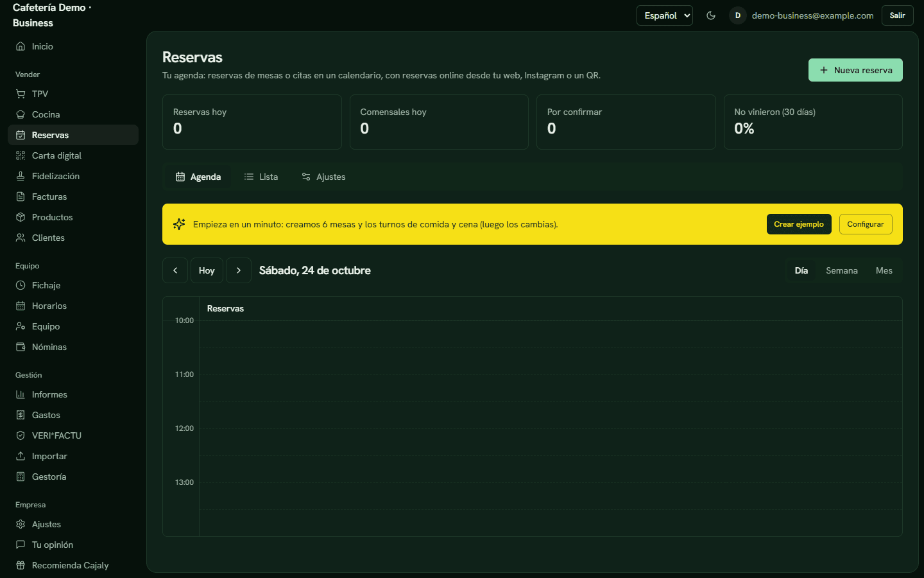Click Crear ejemplo button
The width and height of the screenshot is (924, 578).
[799, 224]
